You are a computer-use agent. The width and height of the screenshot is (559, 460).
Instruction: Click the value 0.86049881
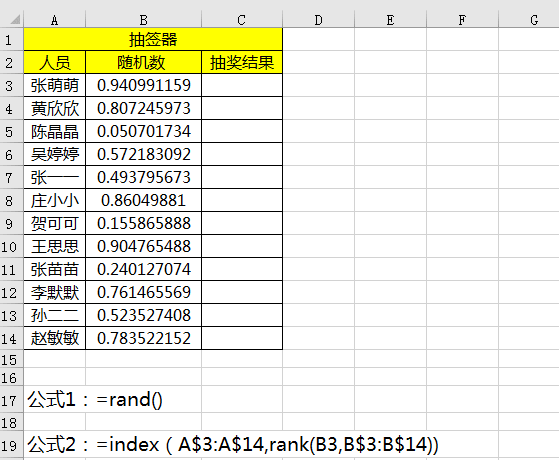pos(144,200)
